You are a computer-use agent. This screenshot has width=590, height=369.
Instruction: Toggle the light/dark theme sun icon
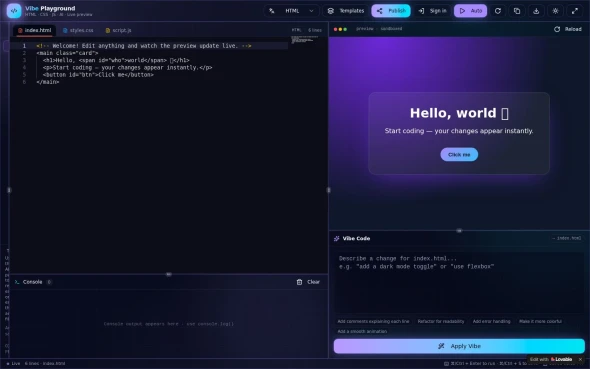point(555,11)
